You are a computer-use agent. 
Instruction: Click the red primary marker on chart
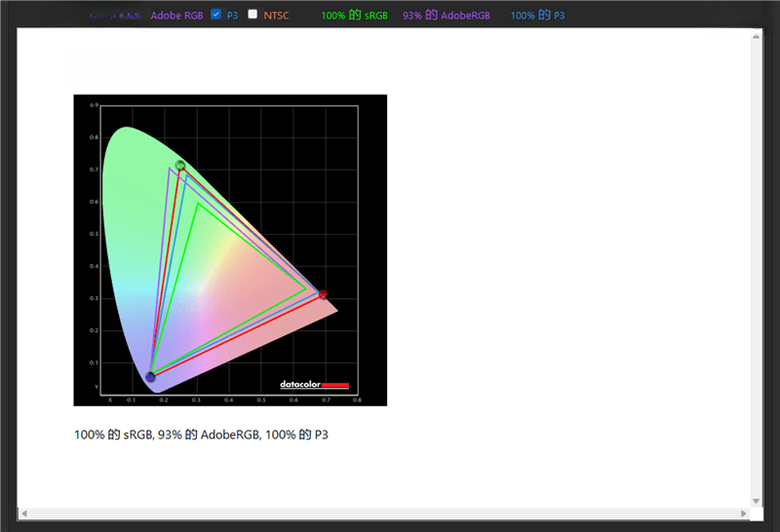click(324, 294)
